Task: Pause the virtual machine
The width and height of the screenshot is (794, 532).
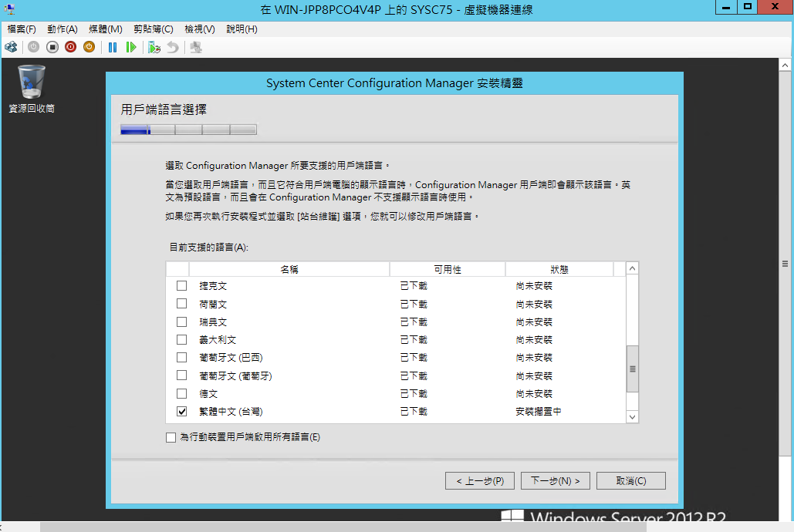Action: (113, 47)
